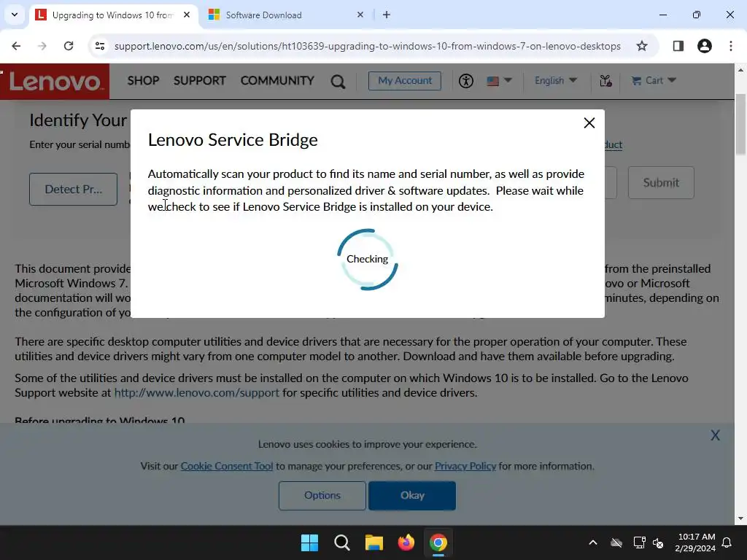Open the Windows Start menu
This screenshot has width=747, height=560.
[309, 542]
